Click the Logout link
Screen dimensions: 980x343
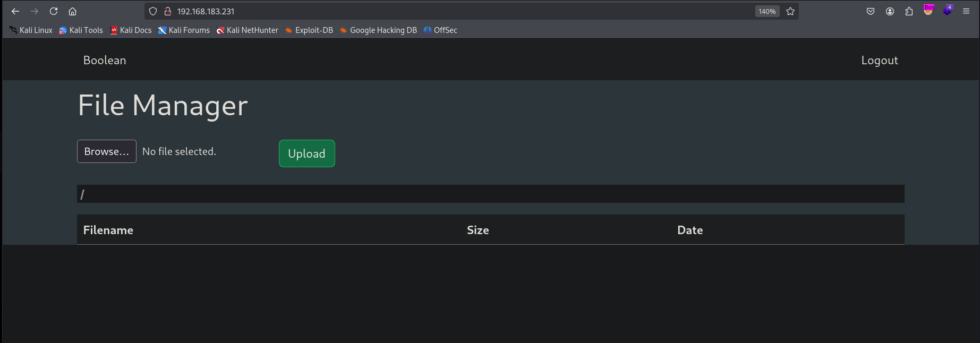(879, 61)
